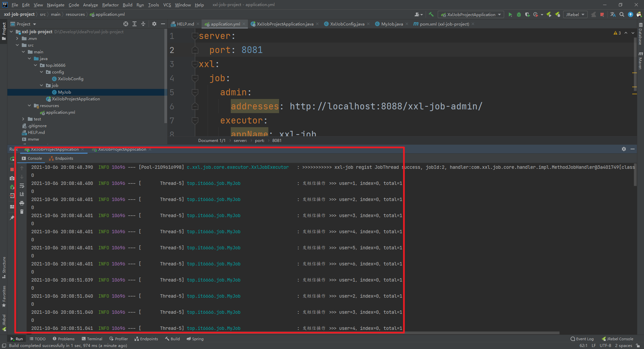The image size is (644, 349).
Task: Collapse the src folder in project tree
Action: pos(17,45)
